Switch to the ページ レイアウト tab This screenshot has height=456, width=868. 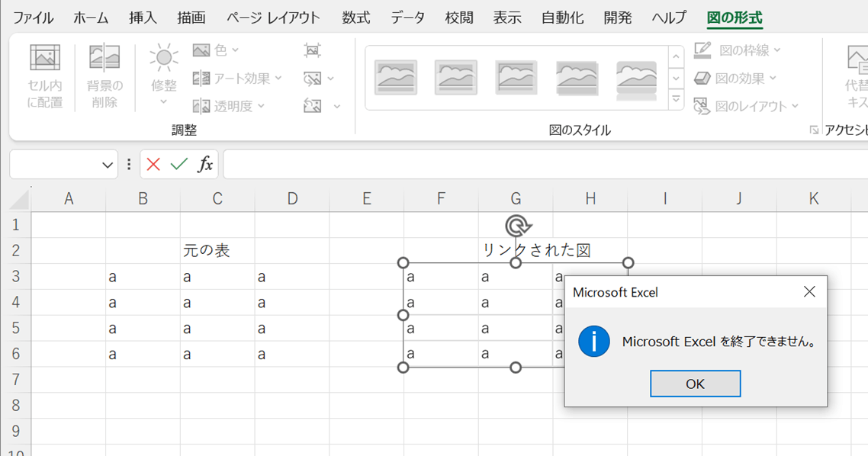(274, 18)
